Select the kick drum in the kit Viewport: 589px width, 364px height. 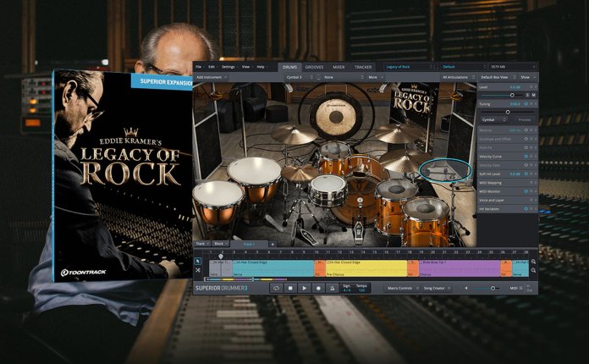point(359,203)
